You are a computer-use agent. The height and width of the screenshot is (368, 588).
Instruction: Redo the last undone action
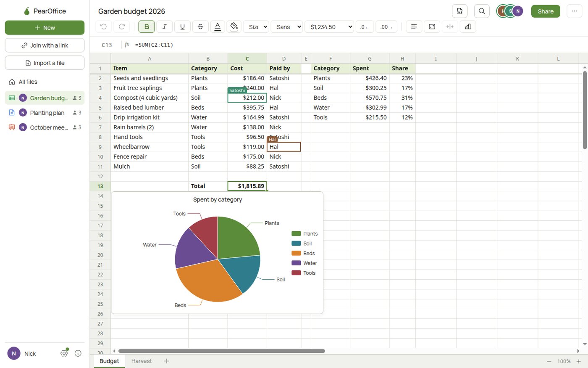[x=122, y=26]
